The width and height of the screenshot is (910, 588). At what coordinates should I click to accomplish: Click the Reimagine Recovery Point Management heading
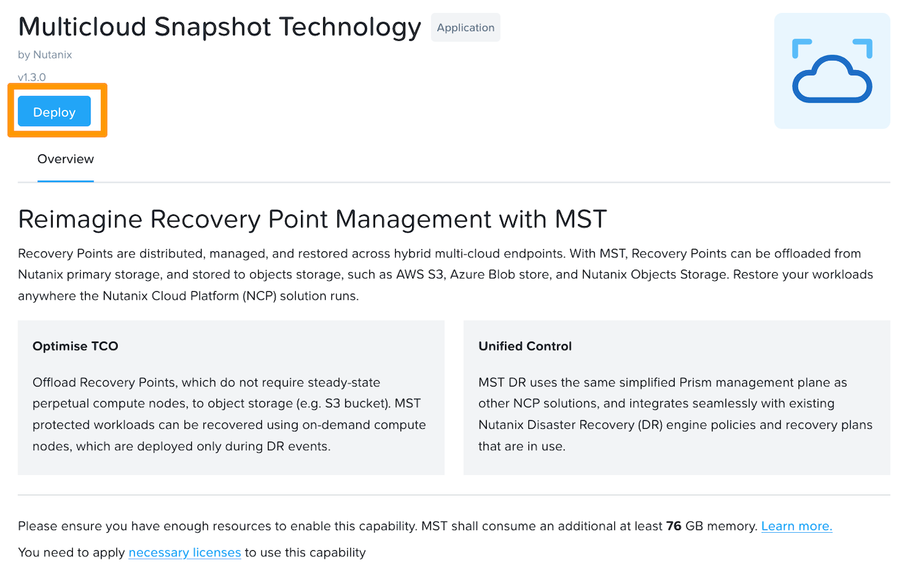[x=312, y=219]
